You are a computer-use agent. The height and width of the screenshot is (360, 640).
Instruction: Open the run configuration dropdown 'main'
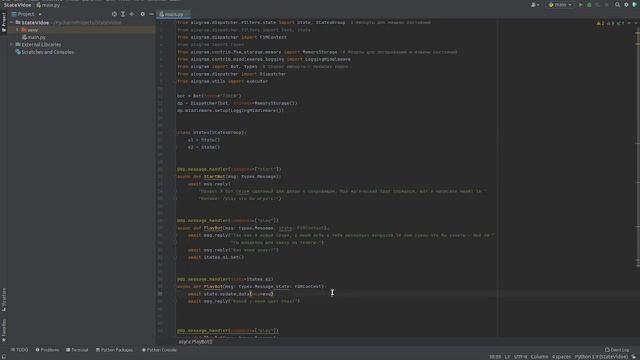point(560,5)
